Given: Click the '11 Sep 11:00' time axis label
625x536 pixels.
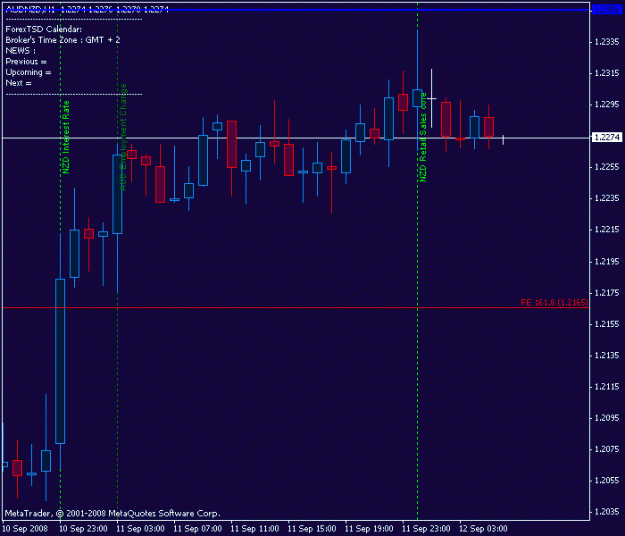Looking at the screenshot, I should tap(255, 529).
